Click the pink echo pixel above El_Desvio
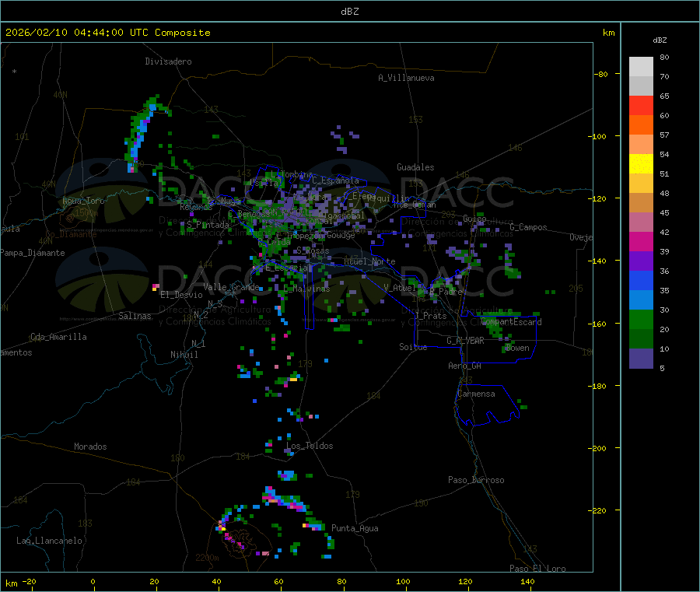Viewport: 700px width, 592px height. click(156, 286)
